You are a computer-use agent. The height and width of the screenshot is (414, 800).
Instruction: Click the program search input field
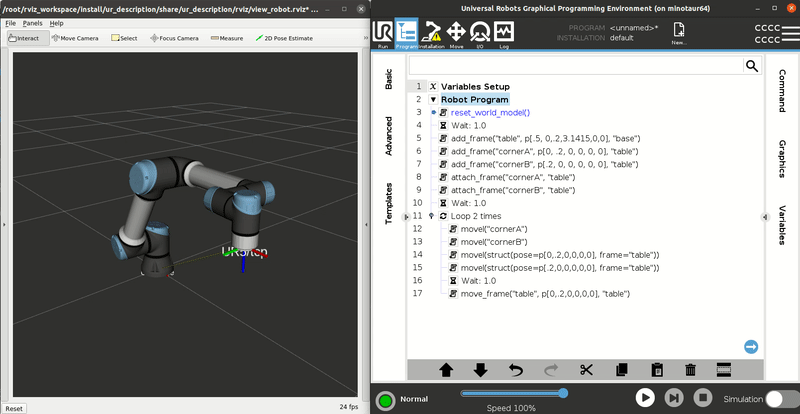pos(574,65)
